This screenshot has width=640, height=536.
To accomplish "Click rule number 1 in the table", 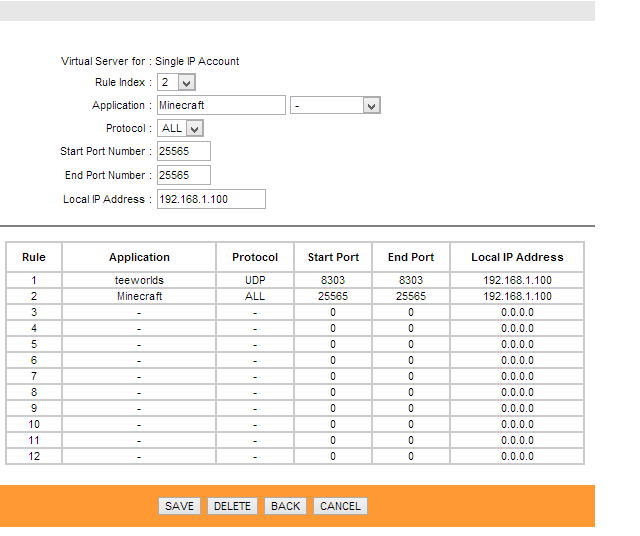I will [x=34, y=280].
